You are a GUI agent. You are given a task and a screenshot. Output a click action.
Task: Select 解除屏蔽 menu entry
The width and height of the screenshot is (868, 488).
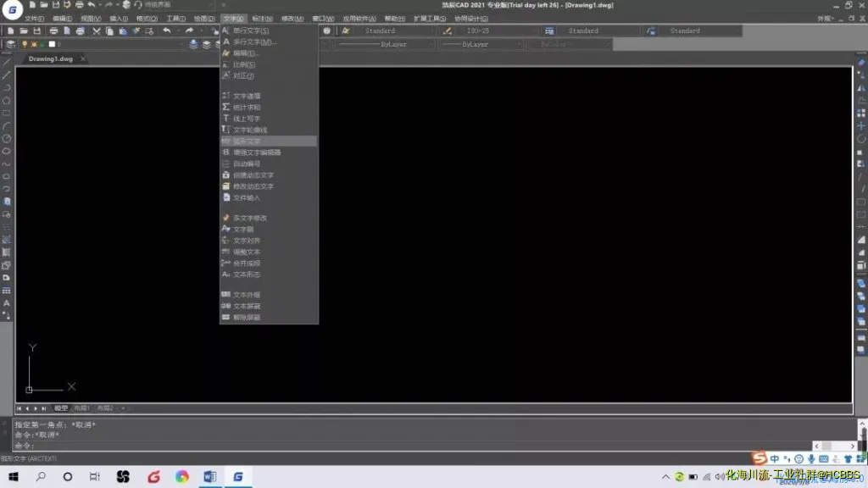point(269,318)
